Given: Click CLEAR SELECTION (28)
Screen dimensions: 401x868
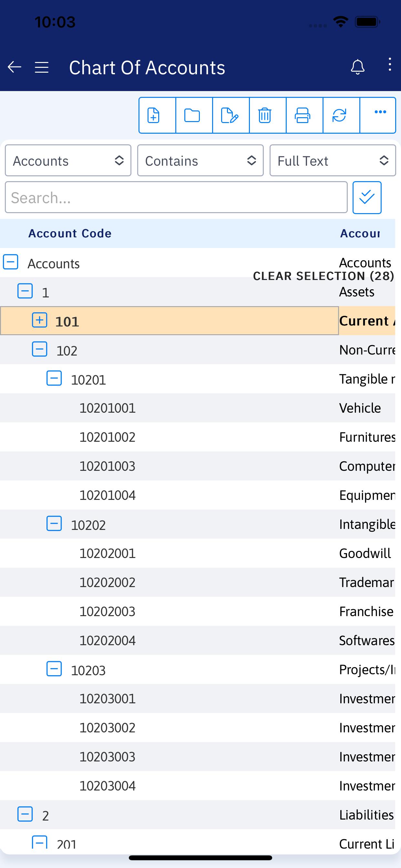Looking at the screenshot, I should 324,276.
